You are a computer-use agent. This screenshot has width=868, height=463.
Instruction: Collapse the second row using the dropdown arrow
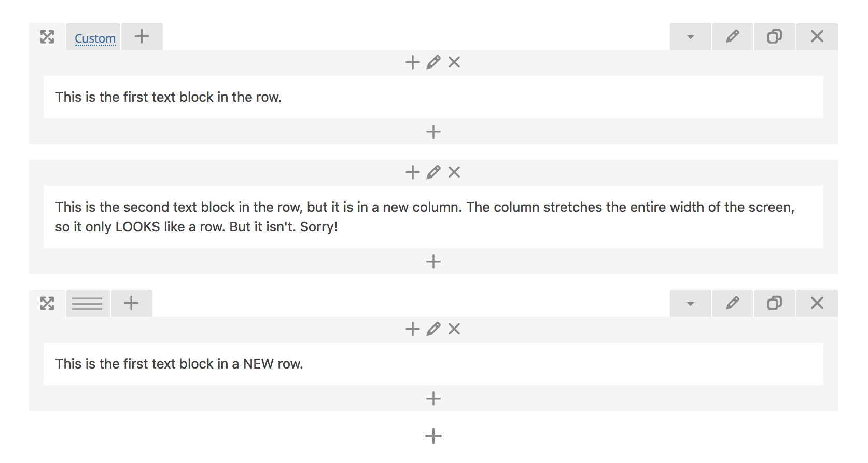pos(690,304)
